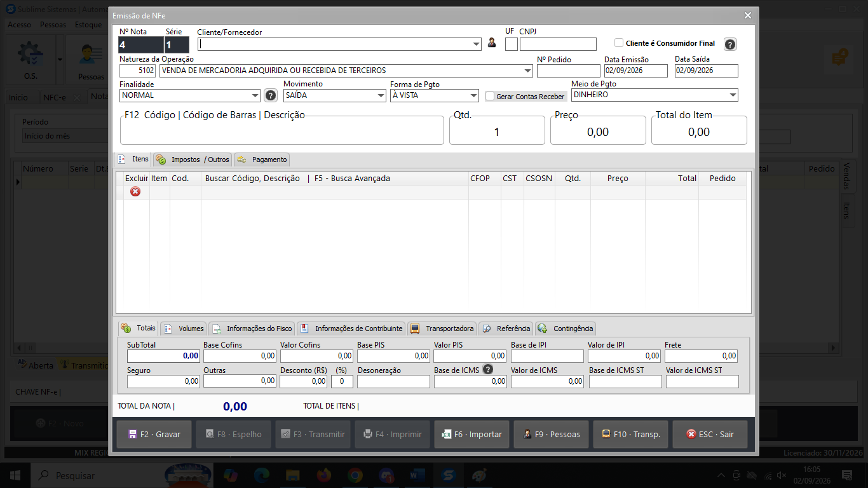The image size is (868, 488).
Task: Open Meio de Pgto DINHEIRO dropdown
Action: tap(733, 95)
